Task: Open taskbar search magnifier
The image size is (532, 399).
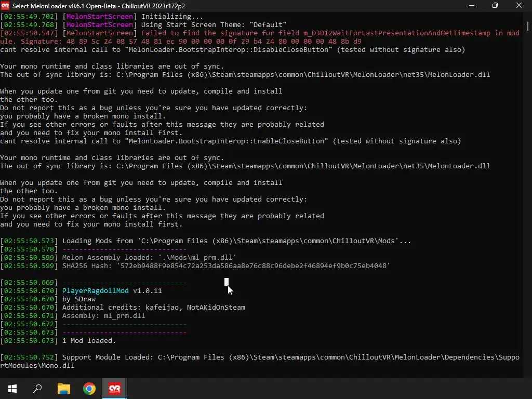Action: point(37,389)
